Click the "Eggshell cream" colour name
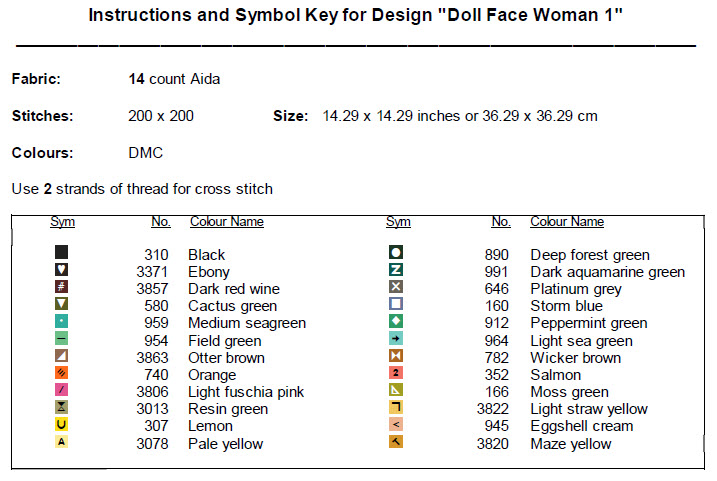This screenshot has width=717, height=481. pyautogui.click(x=581, y=426)
